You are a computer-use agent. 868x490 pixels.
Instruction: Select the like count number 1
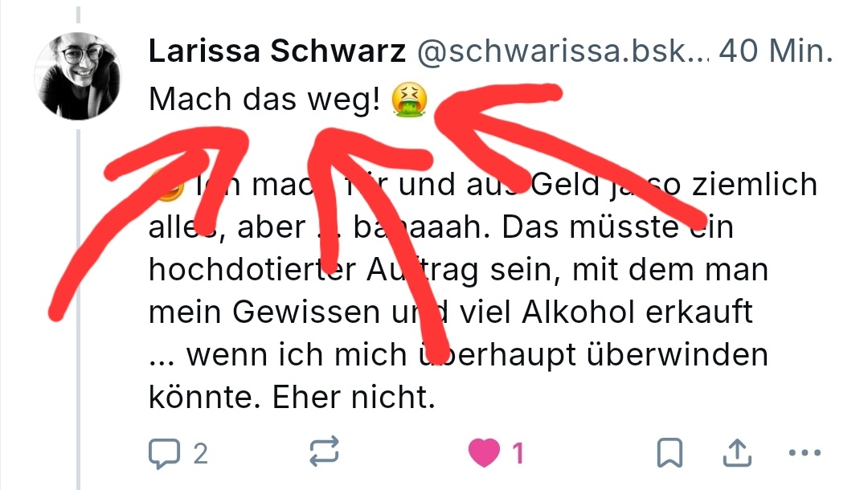[x=518, y=454]
